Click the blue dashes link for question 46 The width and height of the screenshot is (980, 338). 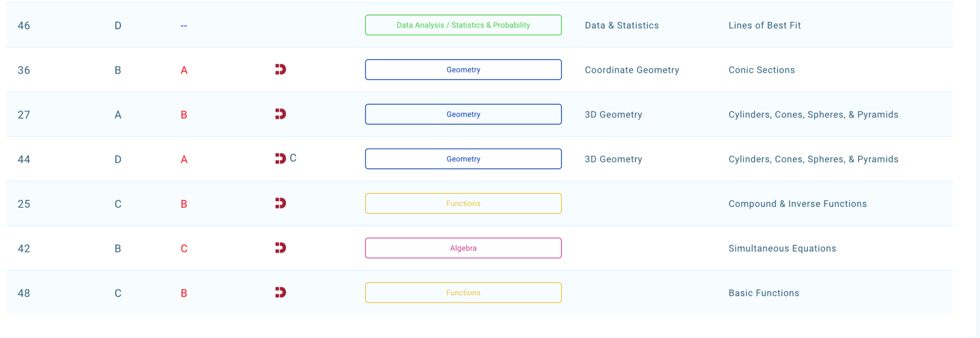pos(184,25)
